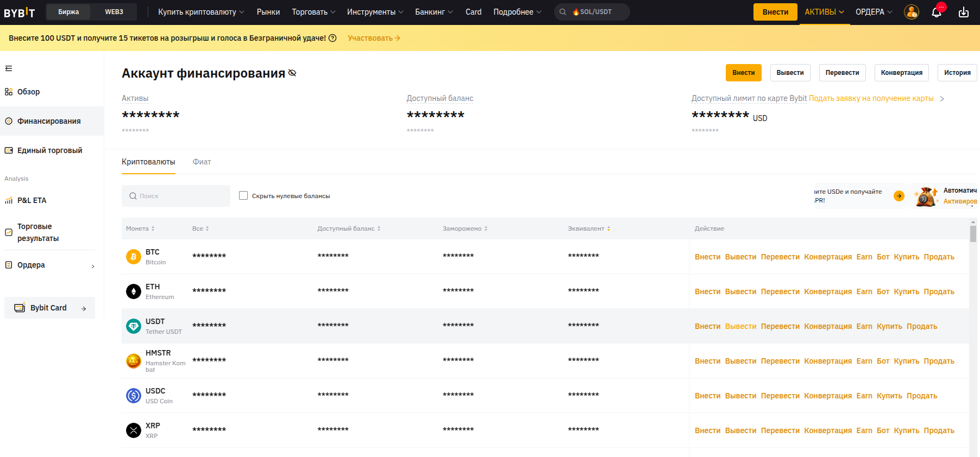Click the Bybit logo
Image resolution: width=980 pixels, height=457 pixels.
tap(20, 12)
